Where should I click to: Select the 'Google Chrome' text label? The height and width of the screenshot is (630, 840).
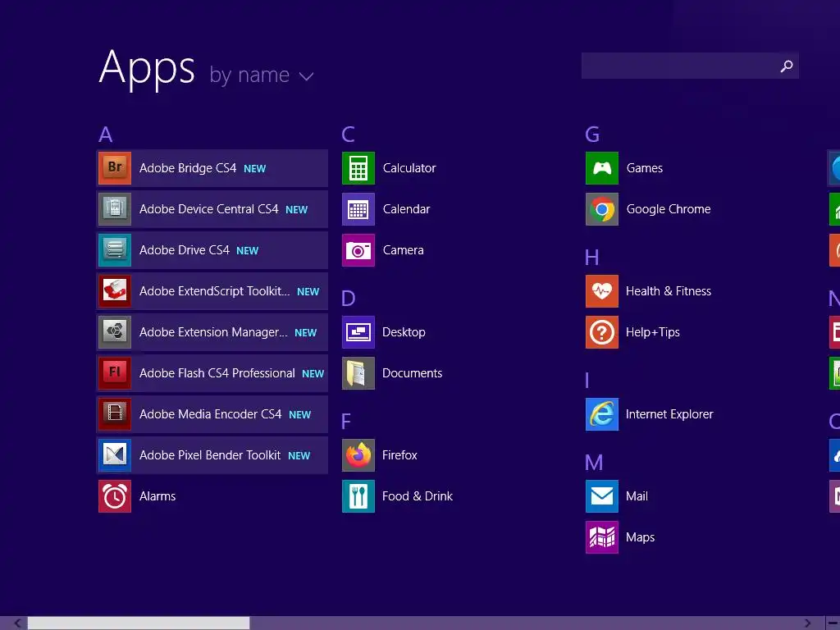click(x=669, y=209)
